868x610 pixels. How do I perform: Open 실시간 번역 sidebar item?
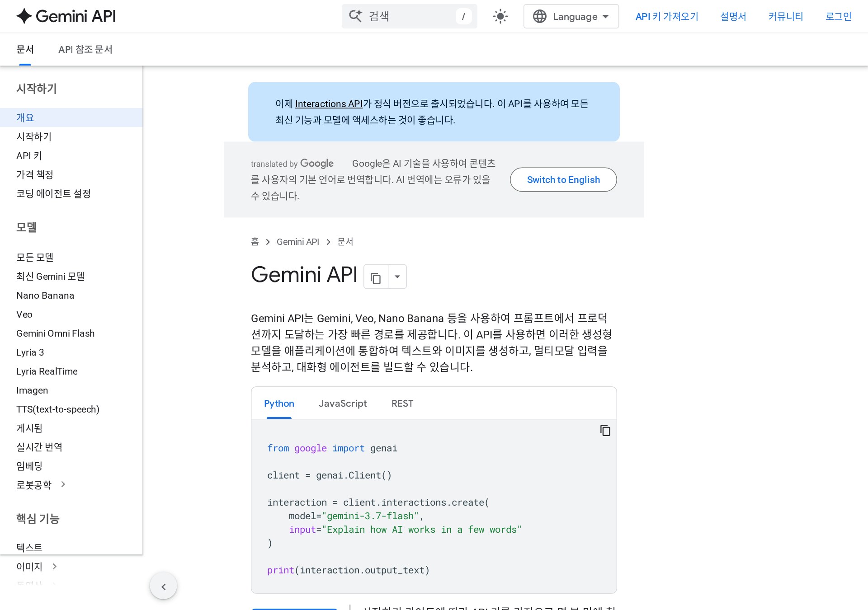(x=39, y=447)
